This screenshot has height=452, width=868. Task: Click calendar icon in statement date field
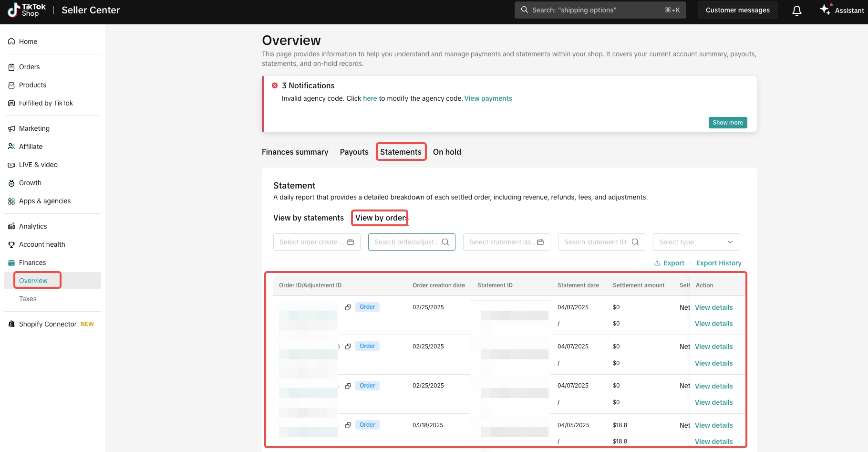540,242
